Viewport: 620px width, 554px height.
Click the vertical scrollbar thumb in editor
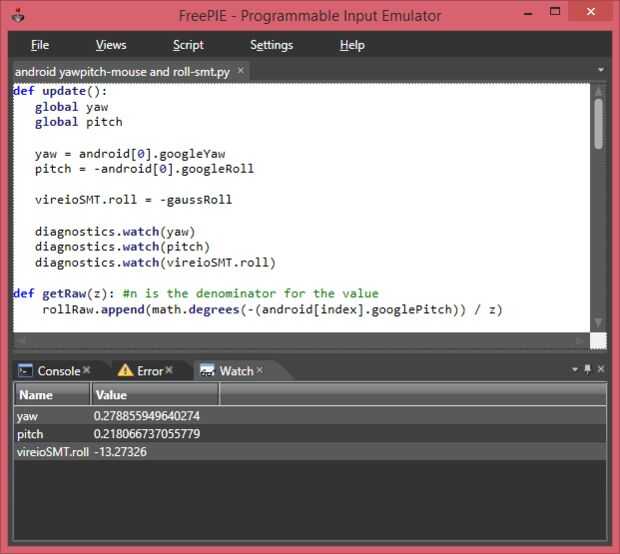coord(599,124)
